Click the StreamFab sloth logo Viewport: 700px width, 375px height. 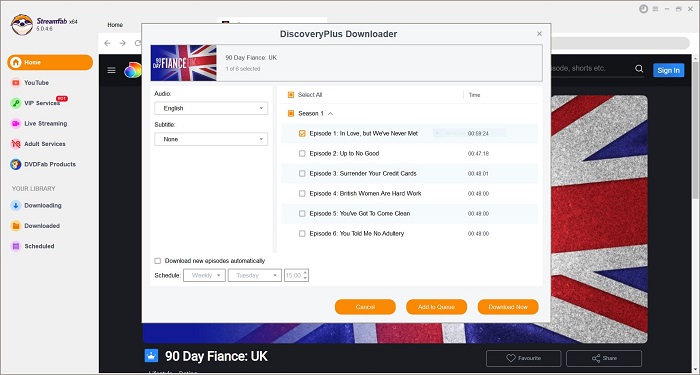pyautogui.click(x=21, y=25)
